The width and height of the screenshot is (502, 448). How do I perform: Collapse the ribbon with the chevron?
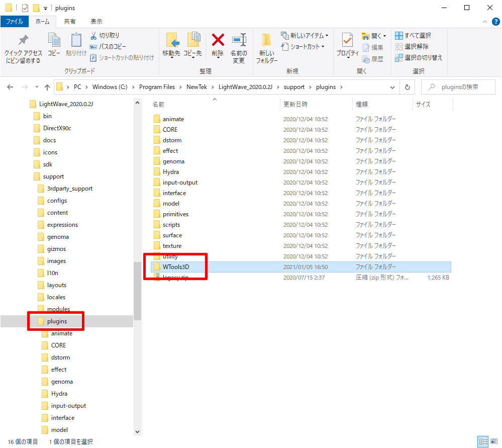point(485,22)
